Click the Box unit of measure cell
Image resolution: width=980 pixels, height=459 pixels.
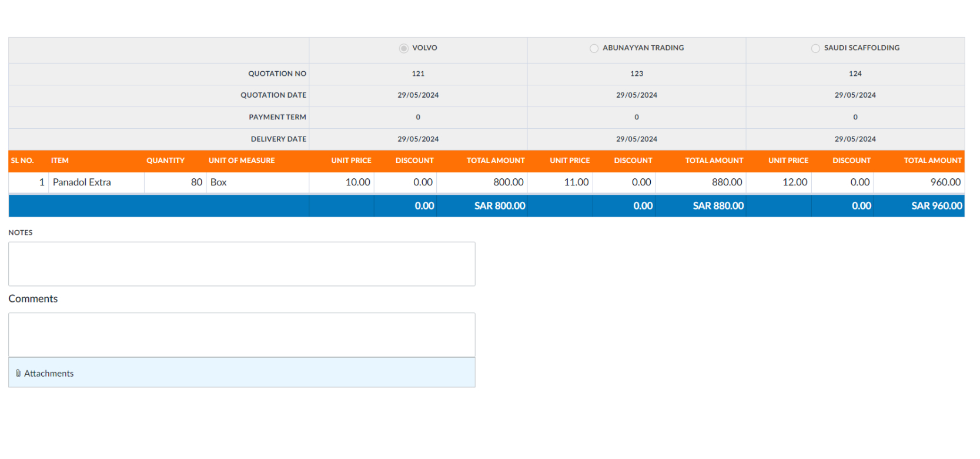click(257, 182)
